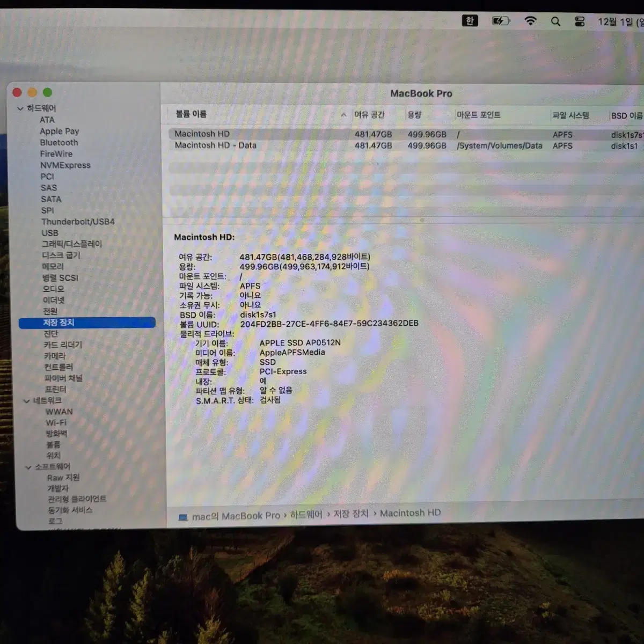Viewport: 644px width, 644px height.
Task: Select 카드 리더기 in the sidebar
Action: pyautogui.click(x=63, y=345)
